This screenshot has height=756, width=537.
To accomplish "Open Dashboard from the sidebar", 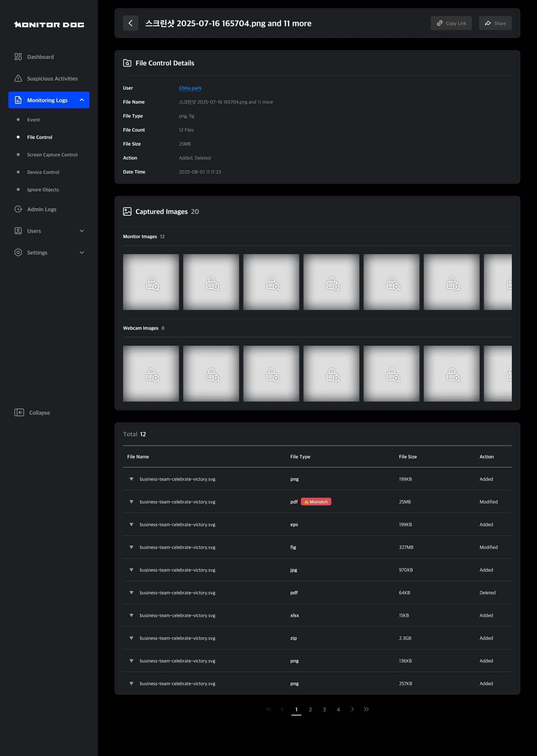I will point(40,57).
